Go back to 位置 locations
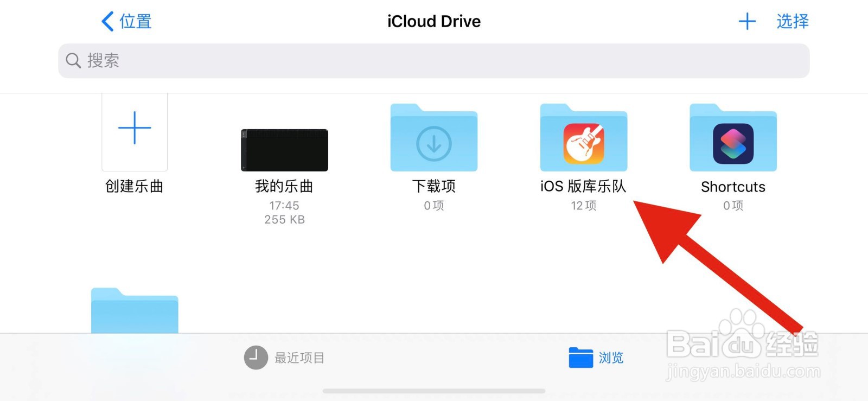Image resolution: width=868 pixels, height=401 pixels. (x=126, y=22)
